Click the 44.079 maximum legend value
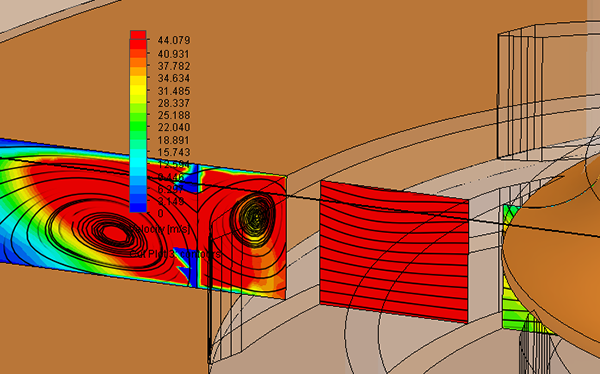 (x=174, y=40)
